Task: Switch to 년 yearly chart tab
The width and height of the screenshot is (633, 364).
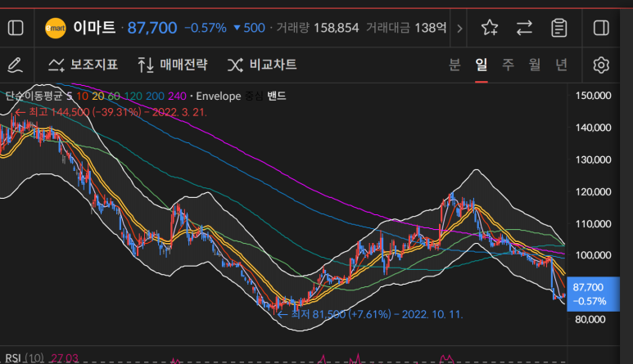Action: click(x=561, y=65)
